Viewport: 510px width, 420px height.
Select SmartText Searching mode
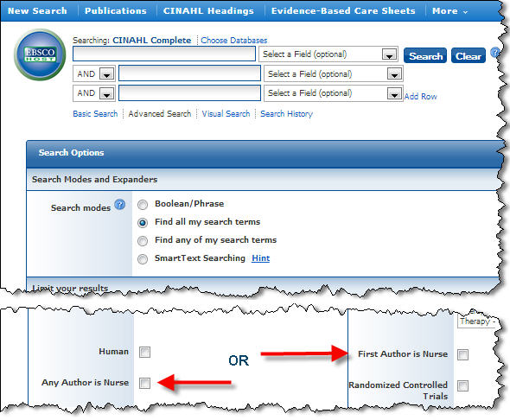(x=143, y=259)
